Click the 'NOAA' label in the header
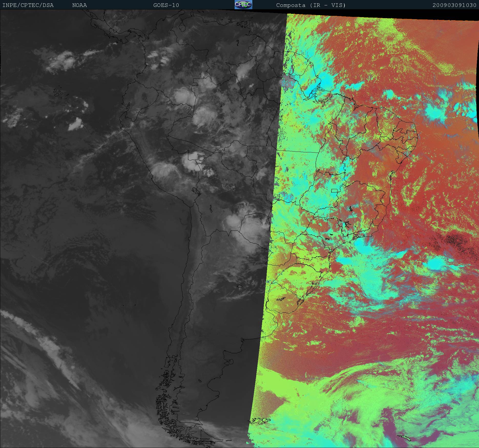The width and height of the screenshot is (479, 448). click(x=79, y=5)
